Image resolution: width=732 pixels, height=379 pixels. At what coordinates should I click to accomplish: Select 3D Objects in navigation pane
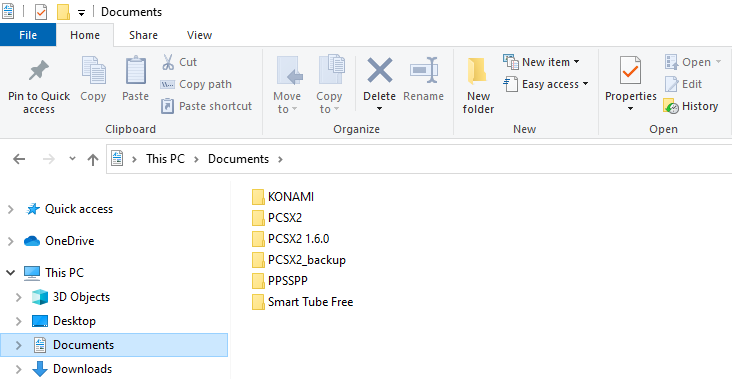point(71,297)
